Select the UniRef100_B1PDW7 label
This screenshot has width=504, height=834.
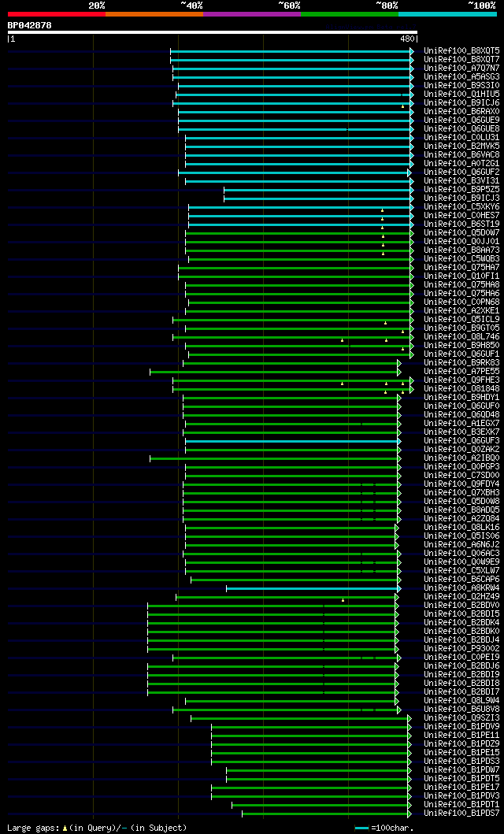click(x=461, y=771)
